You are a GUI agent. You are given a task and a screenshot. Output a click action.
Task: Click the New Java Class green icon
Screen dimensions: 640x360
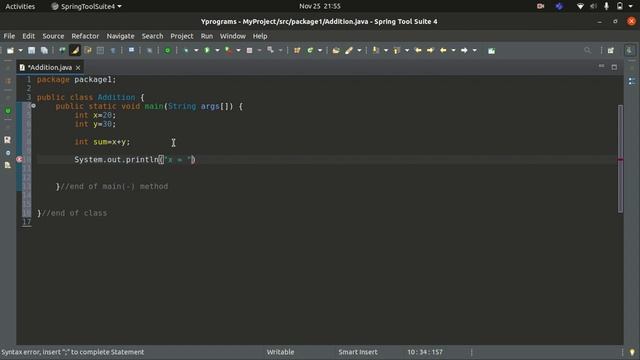tap(310, 50)
